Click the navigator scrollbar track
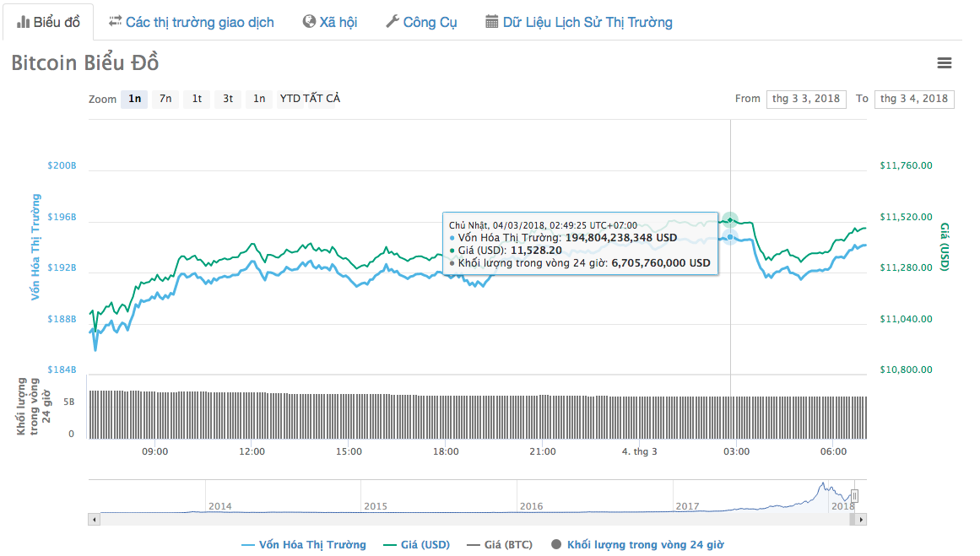The width and height of the screenshot is (980, 556). click(478, 519)
